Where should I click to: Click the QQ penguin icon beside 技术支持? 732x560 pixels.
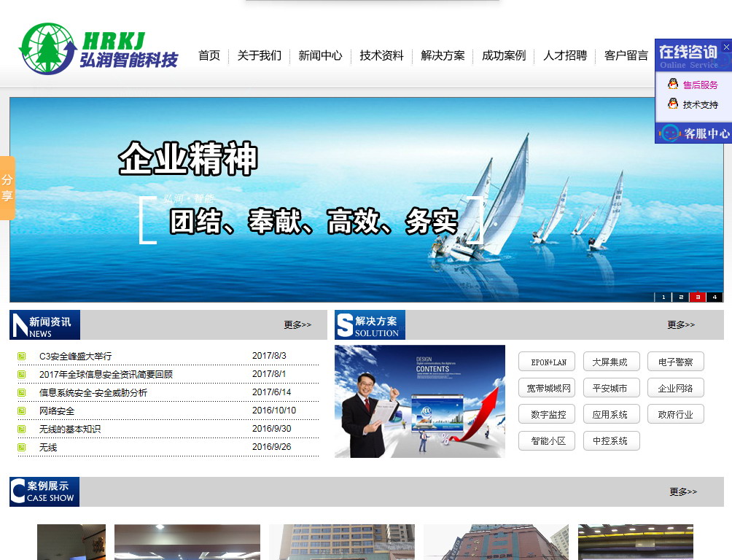[673, 104]
